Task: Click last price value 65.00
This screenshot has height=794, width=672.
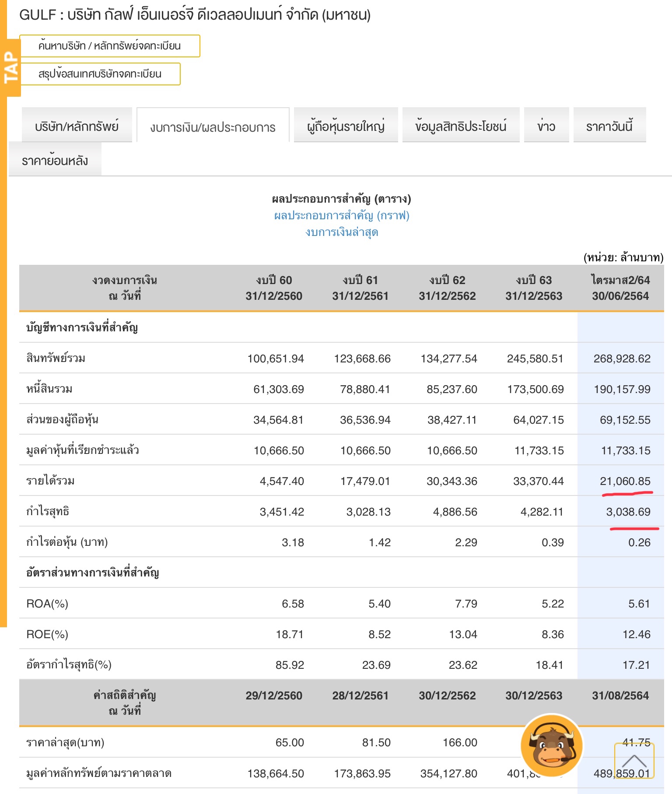Action: pos(290,742)
